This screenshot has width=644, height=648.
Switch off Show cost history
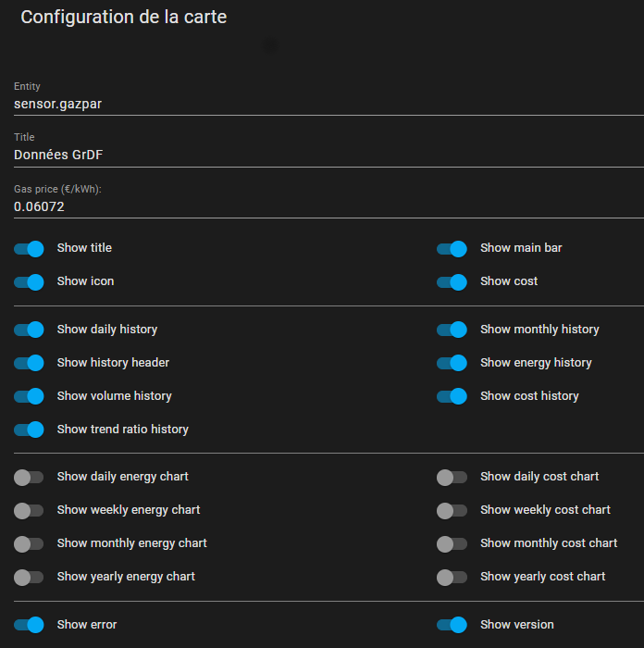[x=452, y=397]
